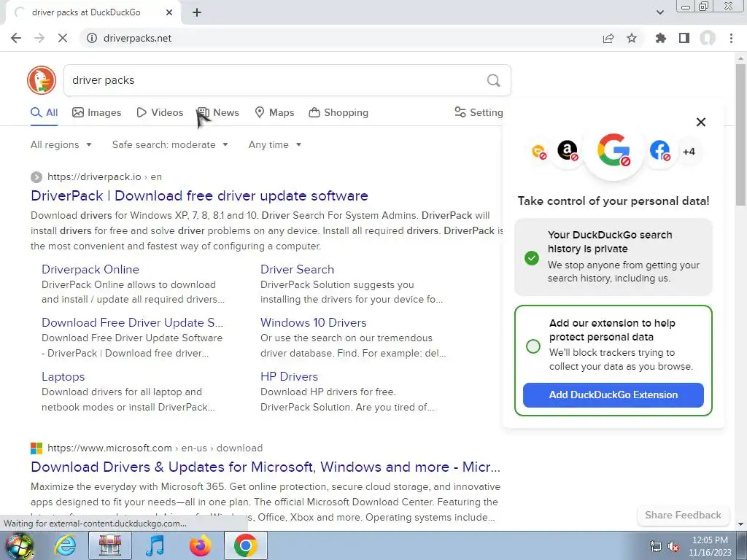Close the privacy promo panel
The height and width of the screenshot is (560, 747).
coord(701,122)
